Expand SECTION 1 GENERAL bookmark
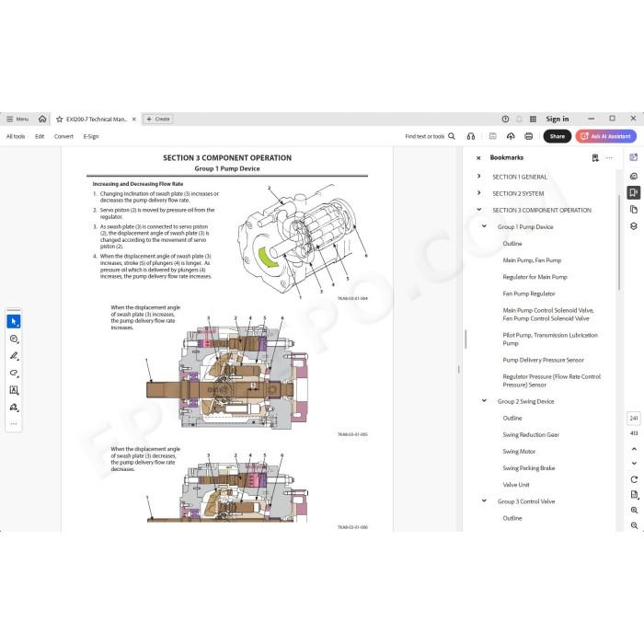Screen dimensions: 644x644 coord(479,177)
